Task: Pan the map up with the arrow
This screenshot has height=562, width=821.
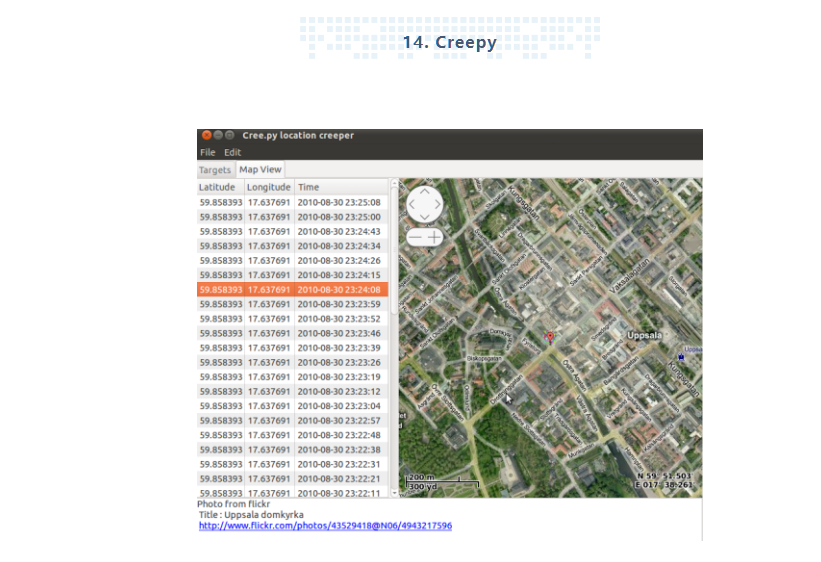Action: [x=425, y=192]
